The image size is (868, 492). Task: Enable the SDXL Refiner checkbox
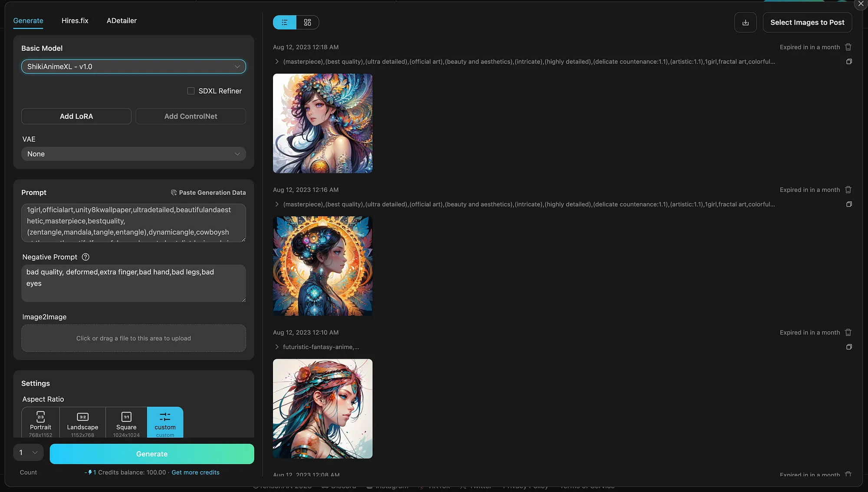pos(191,91)
